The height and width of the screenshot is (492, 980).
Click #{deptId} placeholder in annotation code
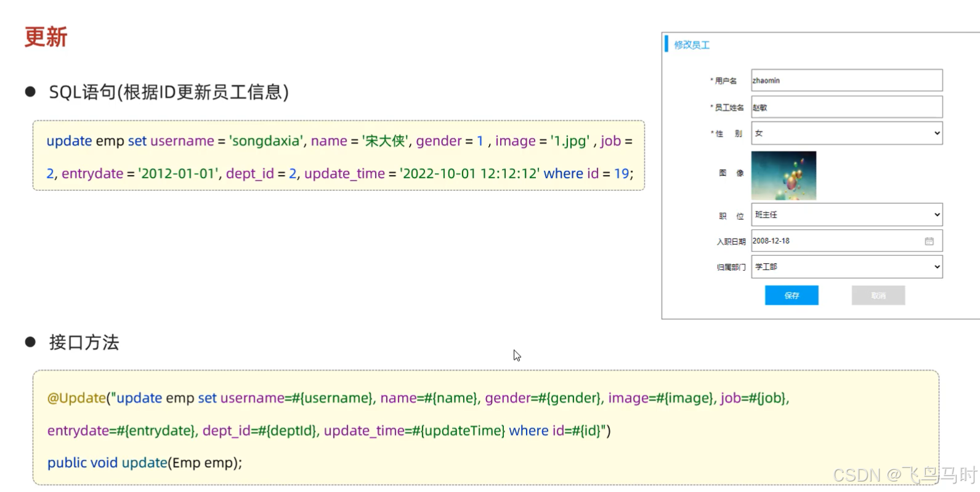tap(288, 430)
